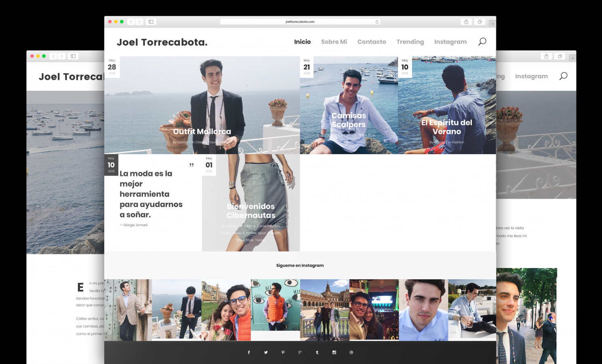Click the Joel Torrecabota site logo
The width and height of the screenshot is (602, 364).
point(162,42)
